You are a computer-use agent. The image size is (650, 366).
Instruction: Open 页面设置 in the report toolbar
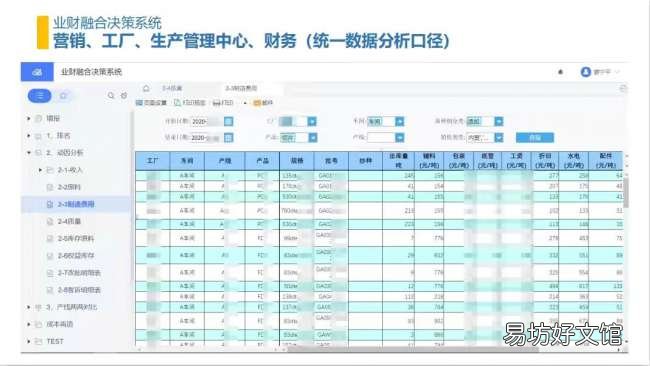(151, 103)
